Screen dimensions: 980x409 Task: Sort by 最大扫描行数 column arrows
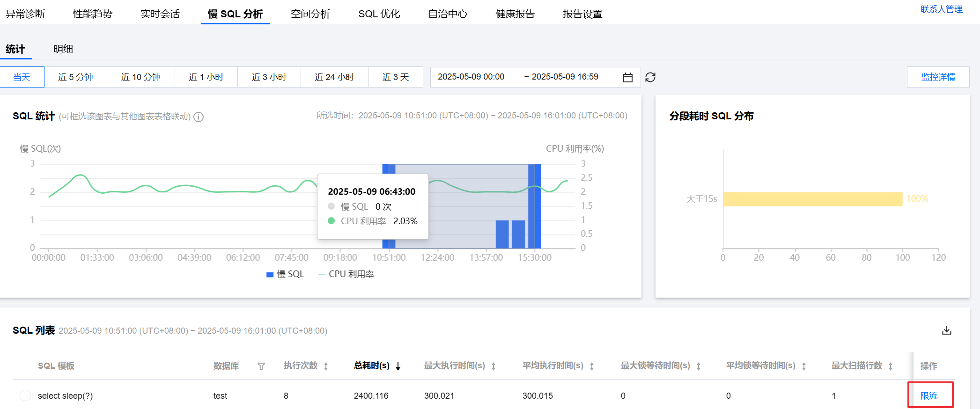890,366
